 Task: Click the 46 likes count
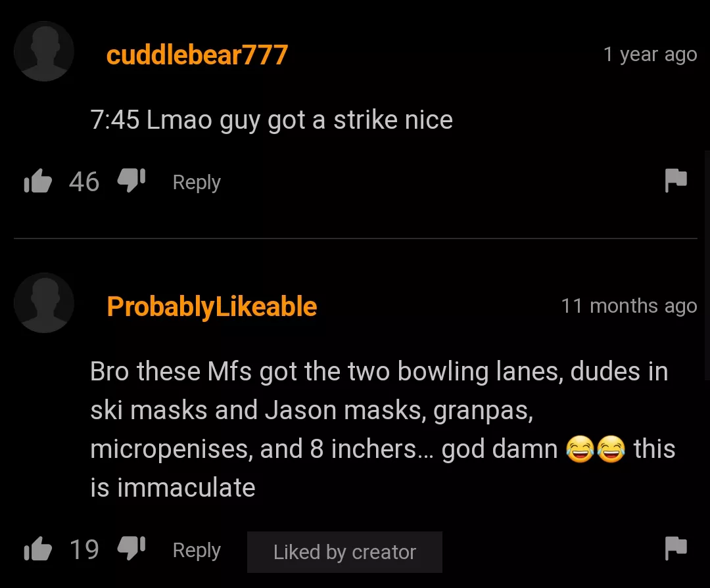pos(84,181)
